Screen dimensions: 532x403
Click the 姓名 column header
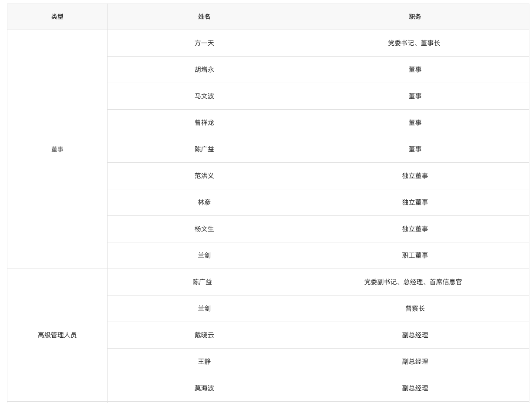(204, 17)
